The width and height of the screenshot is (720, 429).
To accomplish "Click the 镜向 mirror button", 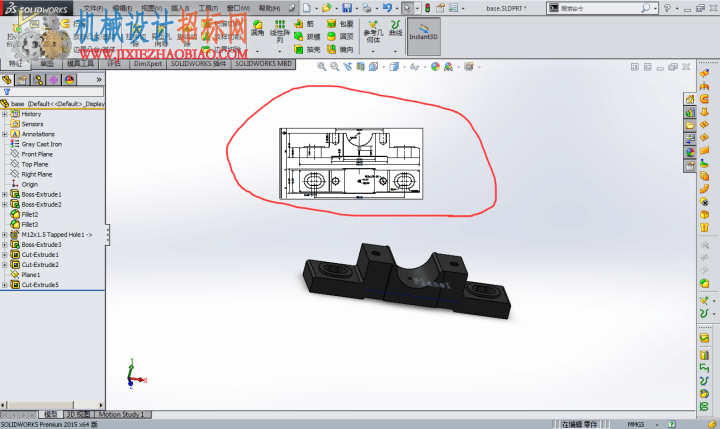I will click(x=340, y=49).
